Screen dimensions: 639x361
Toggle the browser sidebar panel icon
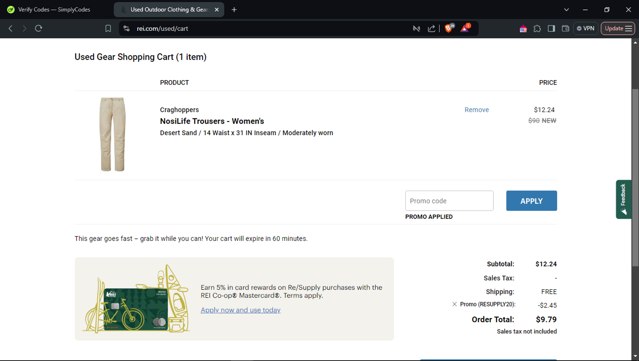tap(551, 29)
